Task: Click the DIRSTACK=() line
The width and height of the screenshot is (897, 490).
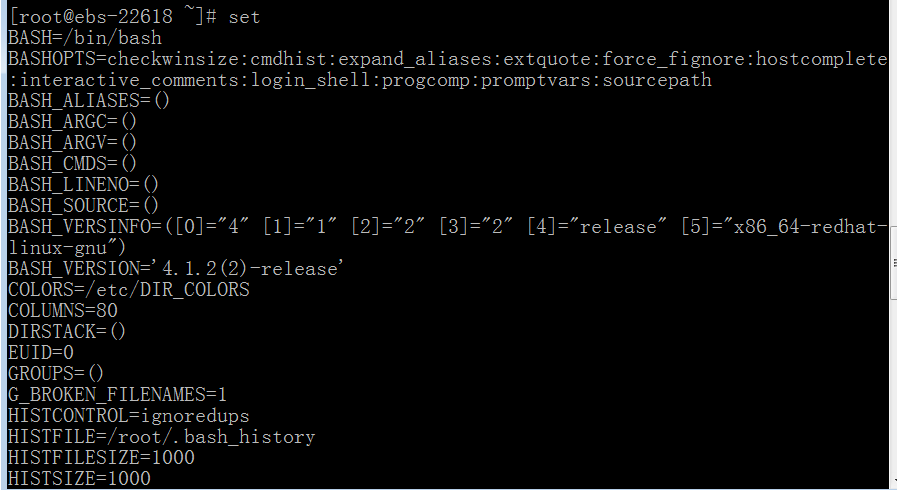Action: click(66, 332)
